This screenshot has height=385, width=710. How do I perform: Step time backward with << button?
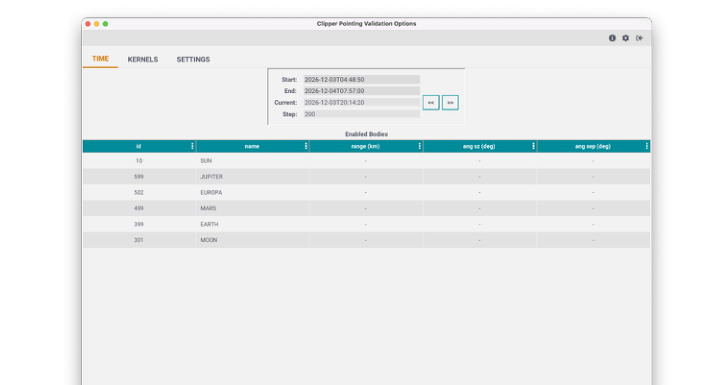click(x=431, y=102)
